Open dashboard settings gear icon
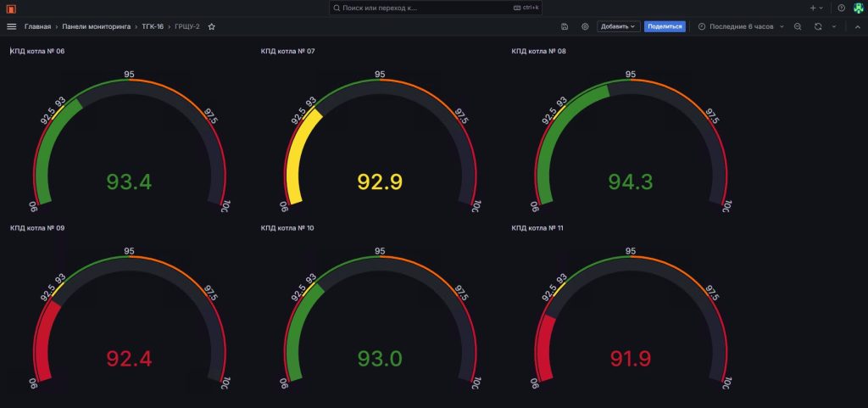 585,26
